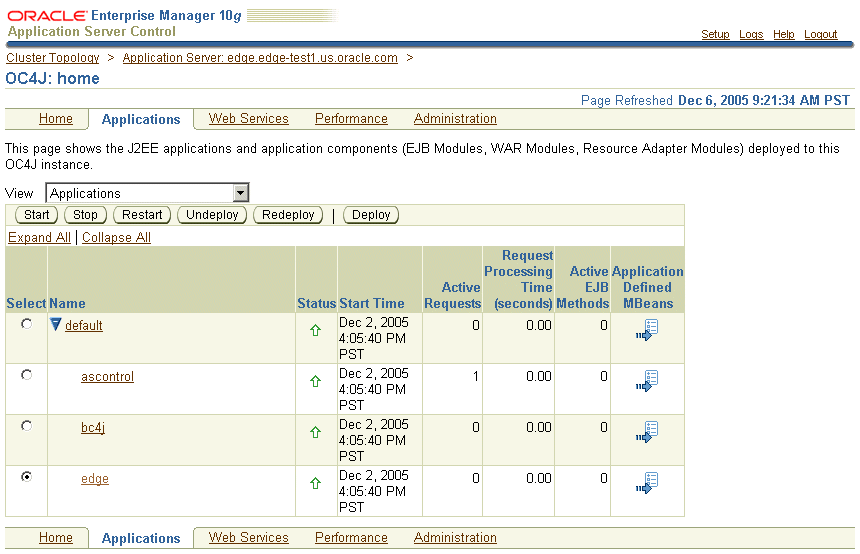
Task: Open the Logs link in header
Action: pyautogui.click(x=751, y=35)
